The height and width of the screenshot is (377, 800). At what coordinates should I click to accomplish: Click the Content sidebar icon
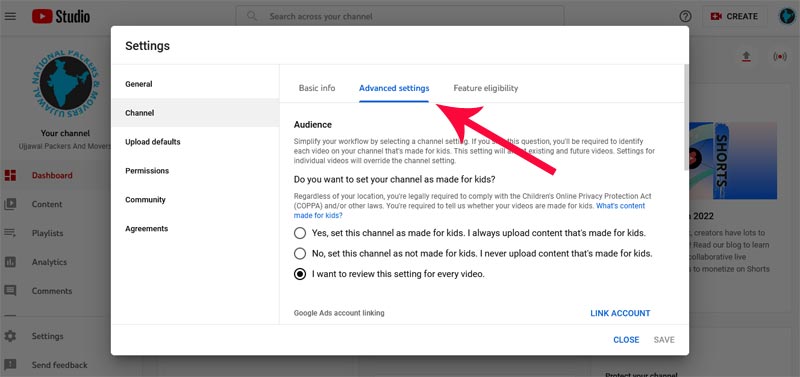click(10, 205)
